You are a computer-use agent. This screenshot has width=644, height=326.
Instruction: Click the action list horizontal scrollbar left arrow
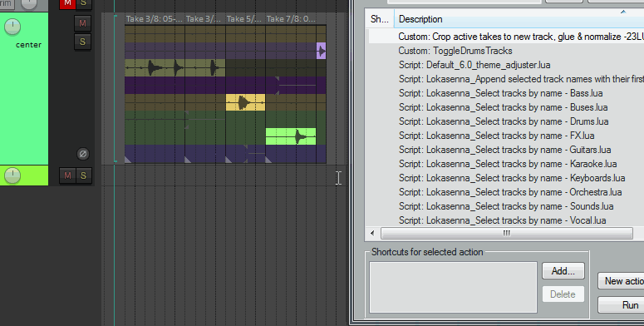pyautogui.click(x=372, y=233)
